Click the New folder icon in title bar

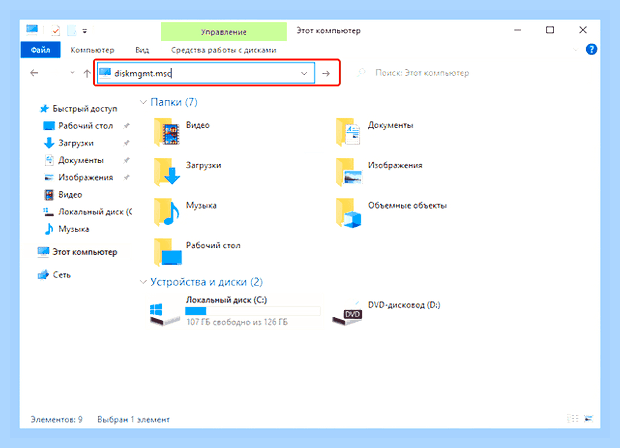pos(72,30)
